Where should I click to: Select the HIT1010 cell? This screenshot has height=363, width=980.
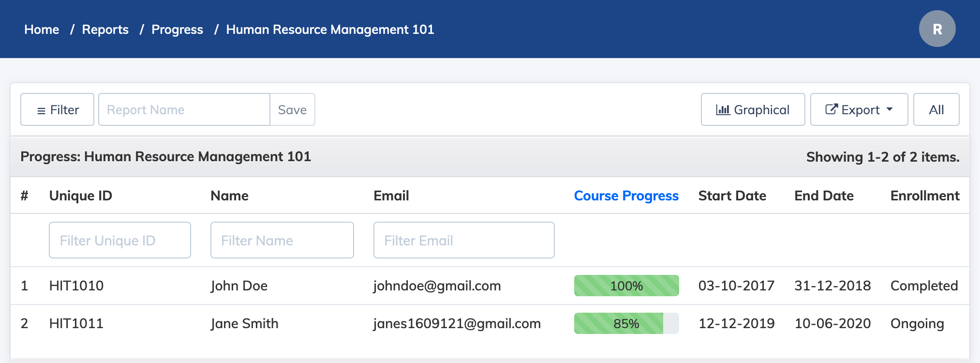[x=76, y=286]
